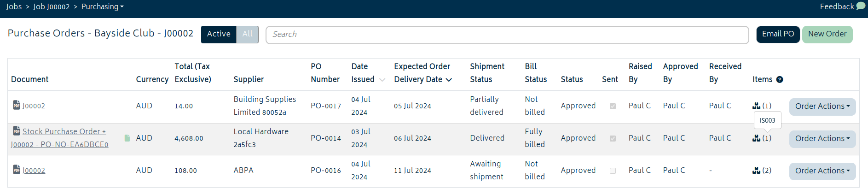Open PDF icon for PO-0016 document
Image resolution: width=868 pixels, height=195 pixels.
17,170
